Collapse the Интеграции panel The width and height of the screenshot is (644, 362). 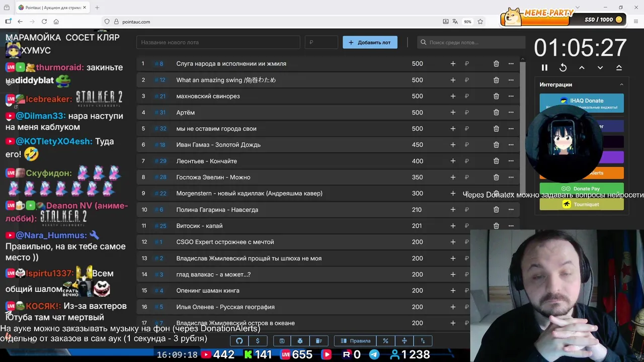[621, 84]
